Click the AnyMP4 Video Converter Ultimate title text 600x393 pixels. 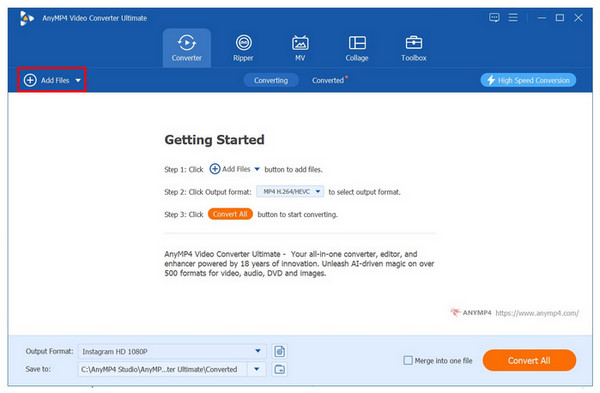pyautogui.click(x=95, y=18)
